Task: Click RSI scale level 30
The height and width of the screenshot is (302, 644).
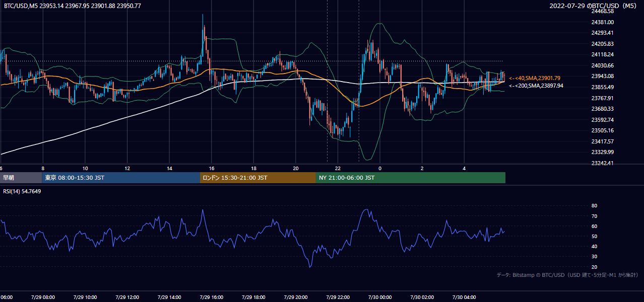Action: [x=594, y=257]
